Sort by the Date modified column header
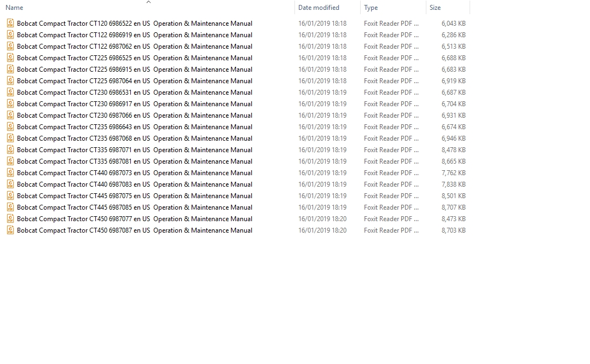 tap(319, 8)
